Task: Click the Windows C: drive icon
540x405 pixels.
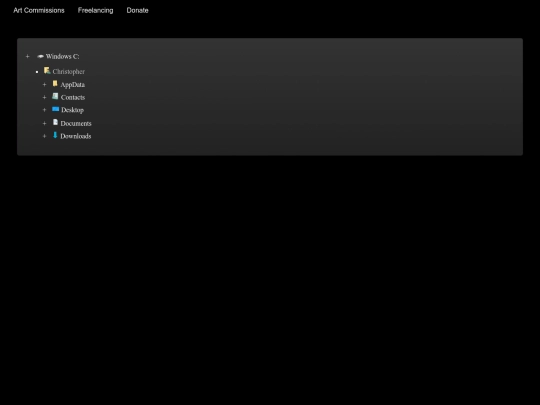Action: click(x=41, y=56)
